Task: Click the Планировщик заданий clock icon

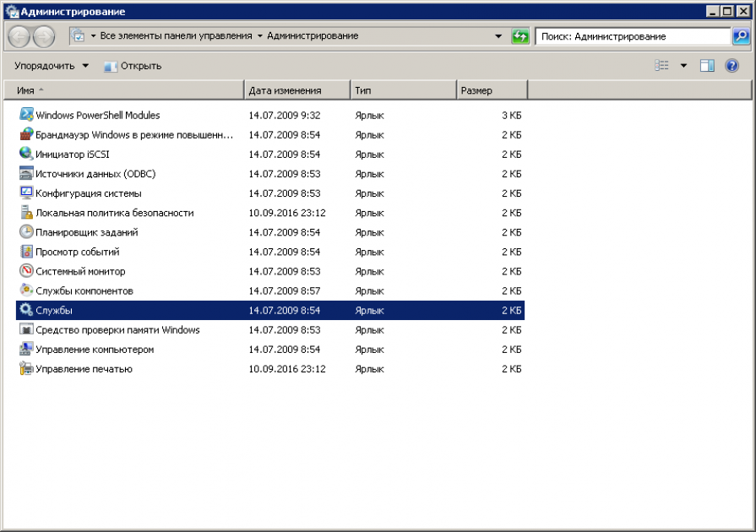Action: [26, 232]
